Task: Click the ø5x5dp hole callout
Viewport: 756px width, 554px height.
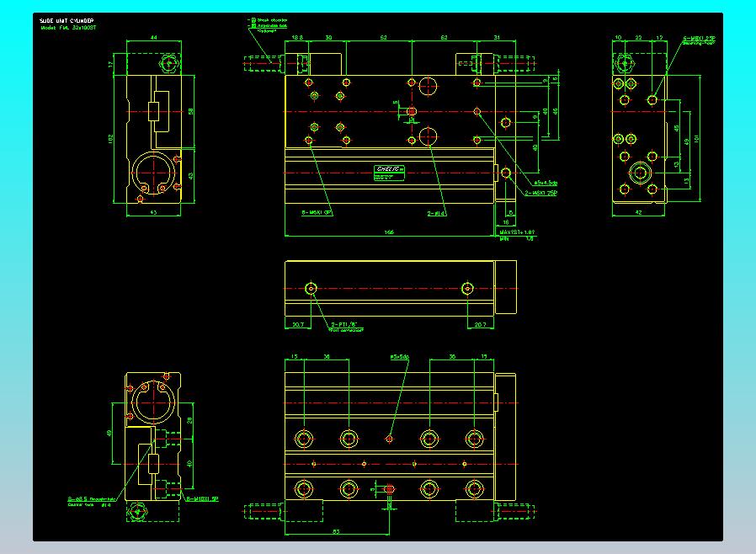Action: pyautogui.click(x=400, y=357)
